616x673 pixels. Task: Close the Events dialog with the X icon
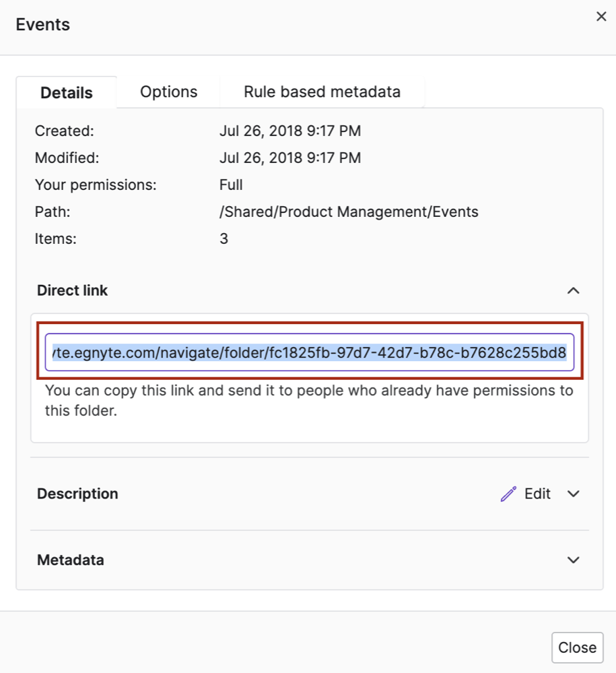point(601,17)
